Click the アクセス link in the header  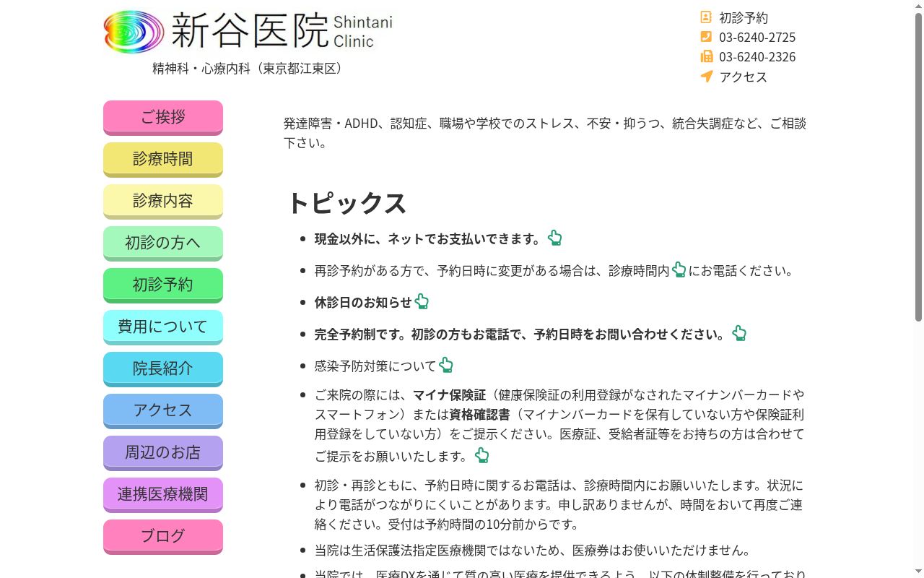click(744, 77)
